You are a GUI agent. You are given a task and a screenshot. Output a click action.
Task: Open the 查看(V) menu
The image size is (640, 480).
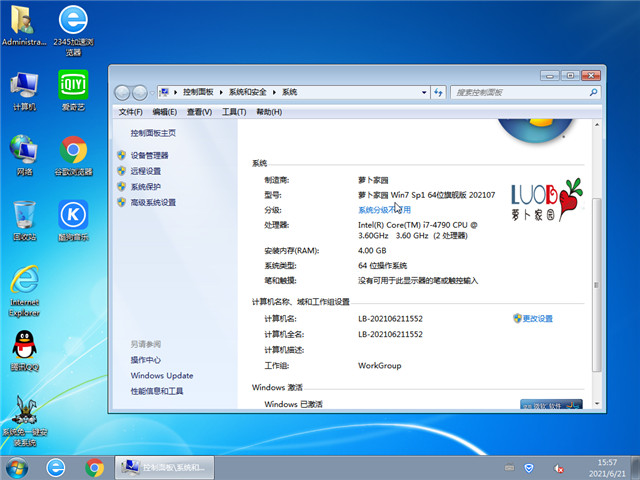click(199, 112)
